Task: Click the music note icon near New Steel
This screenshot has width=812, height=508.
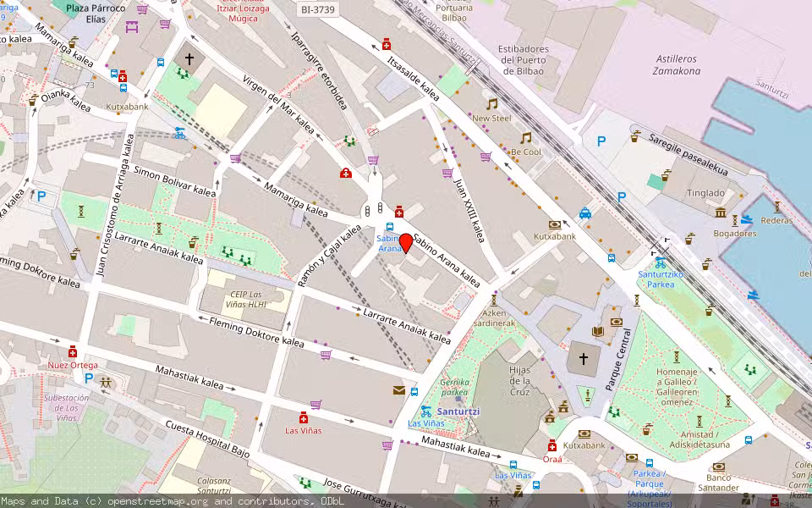Action: [x=492, y=104]
